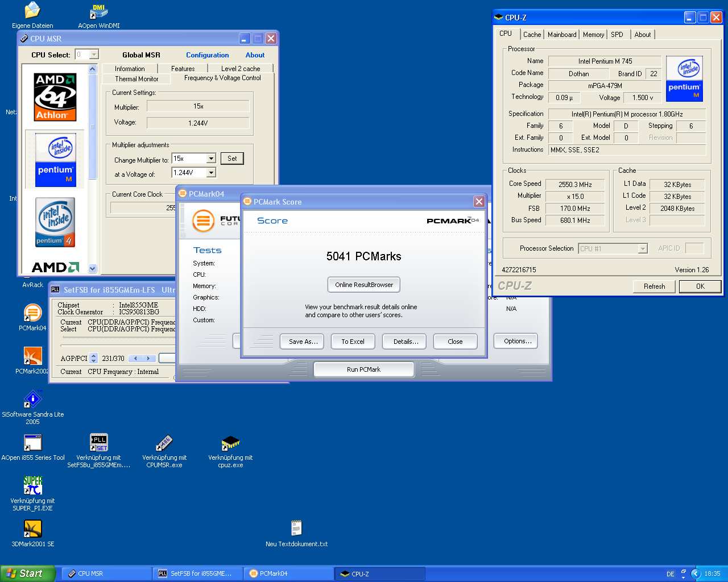
Task: Switch to Memory tab in CPU-Z
Action: [593, 35]
